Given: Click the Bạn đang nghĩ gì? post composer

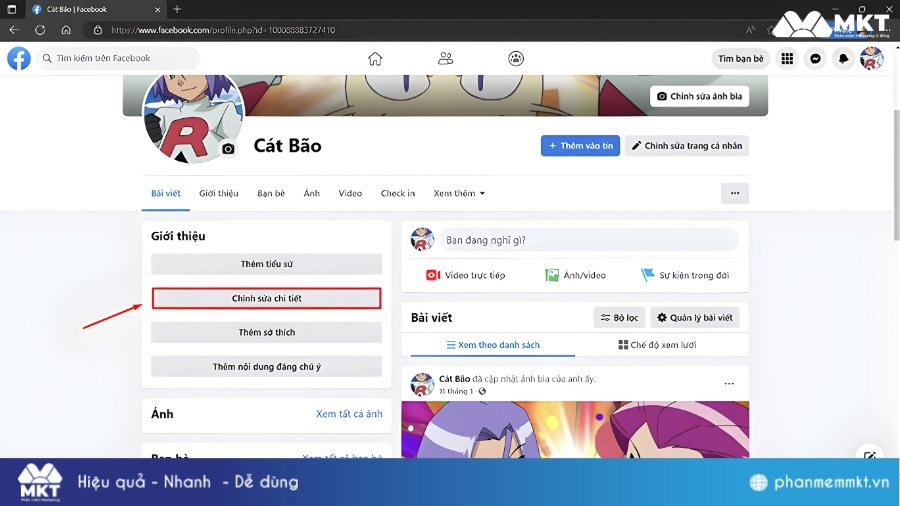Looking at the screenshot, I should click(x=589, y=240).
